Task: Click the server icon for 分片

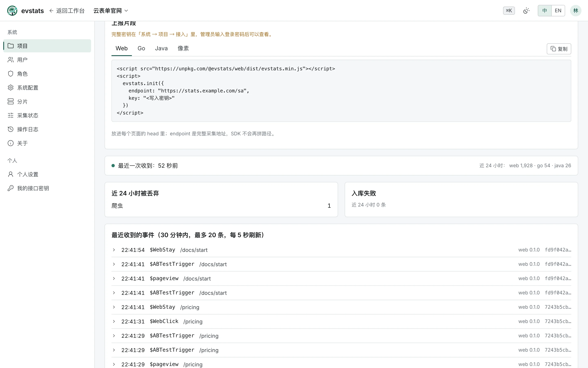Action: coord(10,101)
